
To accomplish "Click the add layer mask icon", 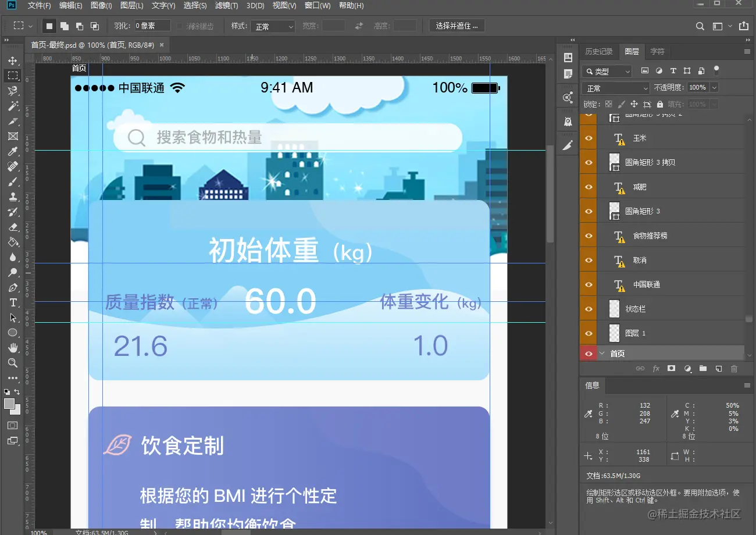I will pyautogui.click(x=671, y=369).
